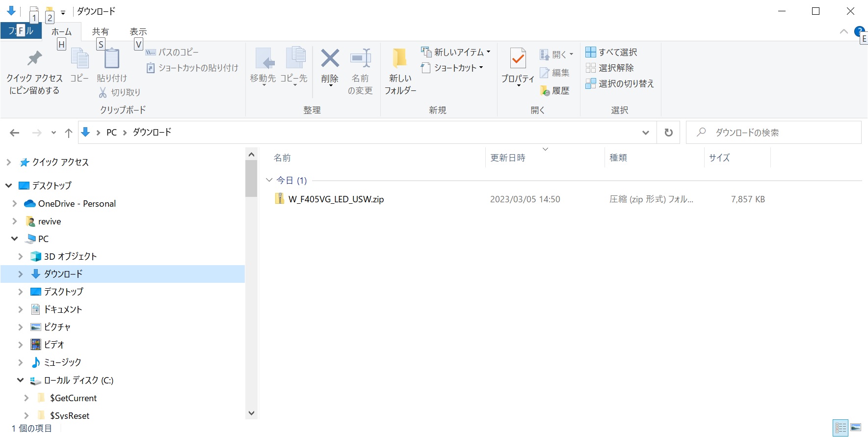Click Deselect (選択解除)
The image size is (868, 437).
[x=609, y=68]
